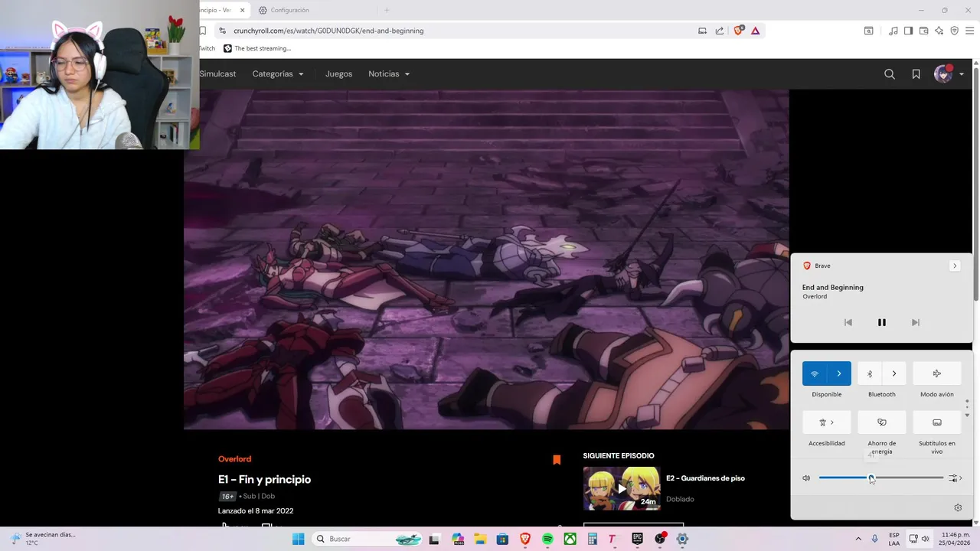Viewport: 980px width, 551px height.
Task: Click the anime video player
Action: click(486, 259)
